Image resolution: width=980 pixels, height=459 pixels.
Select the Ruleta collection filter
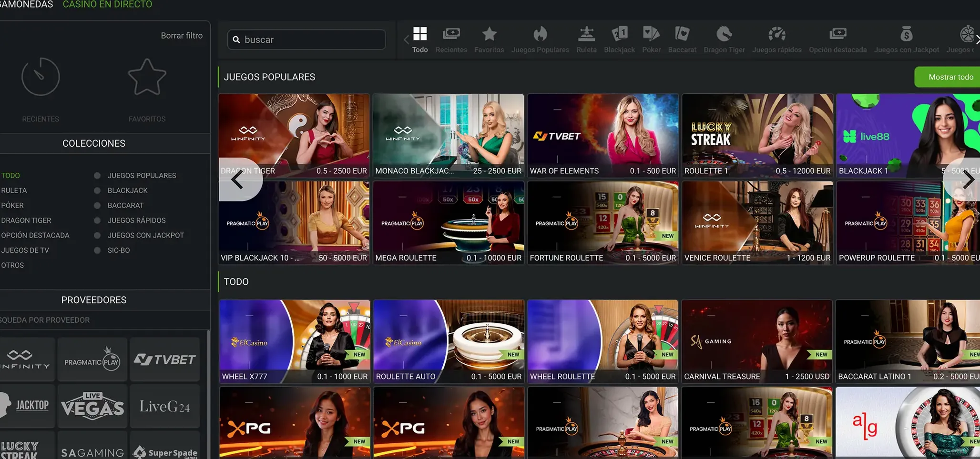click(x=14, y=190)
